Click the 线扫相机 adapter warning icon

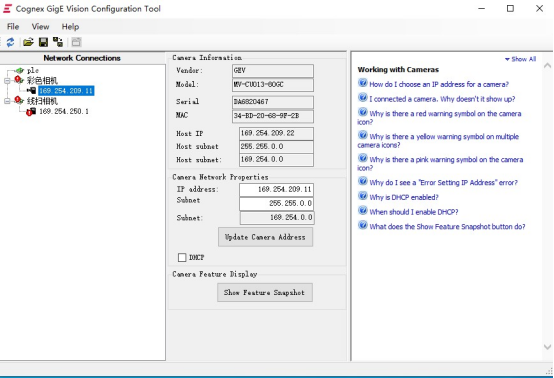[19, 101]
